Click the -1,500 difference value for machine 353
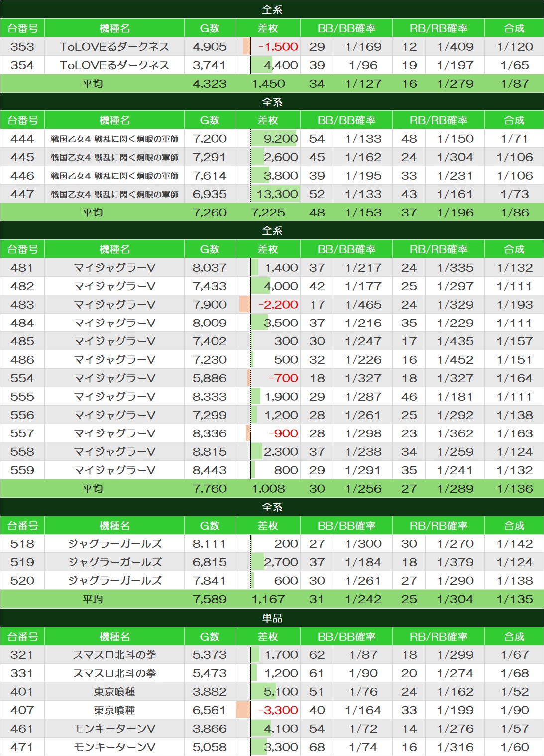Image resolution: width=544 pixels, height=756 pixels. [x=278, y=47]
